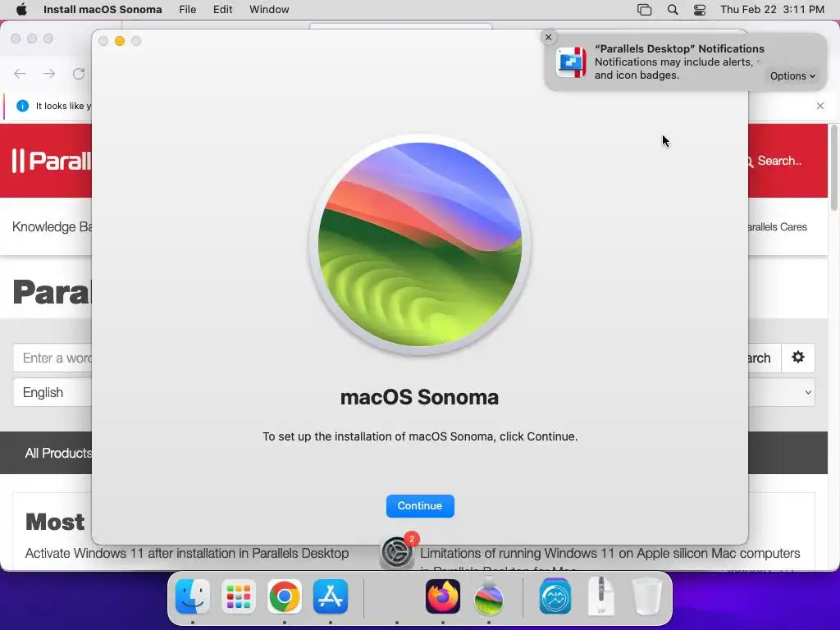Open Spotlight search in menu bar
840x630 pixels.
pyautogui.click(x=673, y=10)
